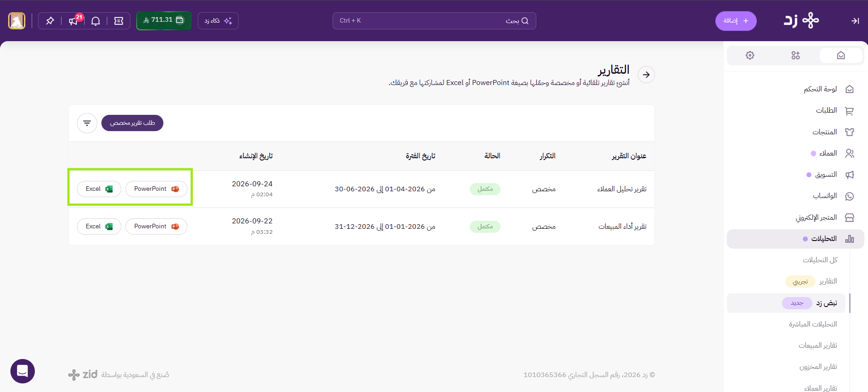Click the تاريخ الإنشاء column header
Image resolution: width=868 pixels, height=392 pixels.
click(256, 156)
